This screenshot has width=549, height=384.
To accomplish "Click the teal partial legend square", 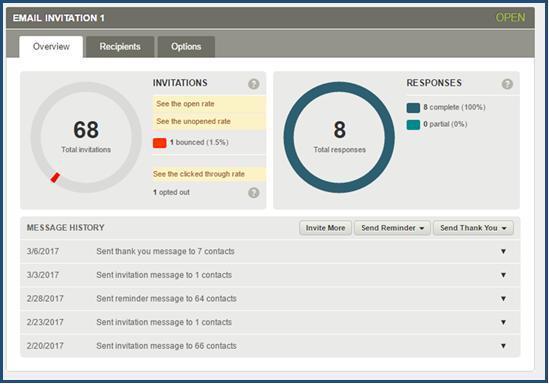I will pos(413,125).
